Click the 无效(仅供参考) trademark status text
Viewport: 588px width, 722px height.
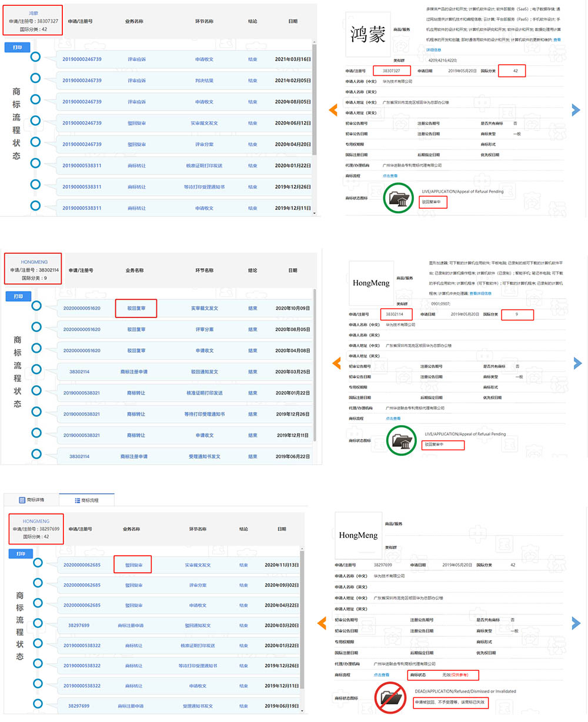coord(456,675)
